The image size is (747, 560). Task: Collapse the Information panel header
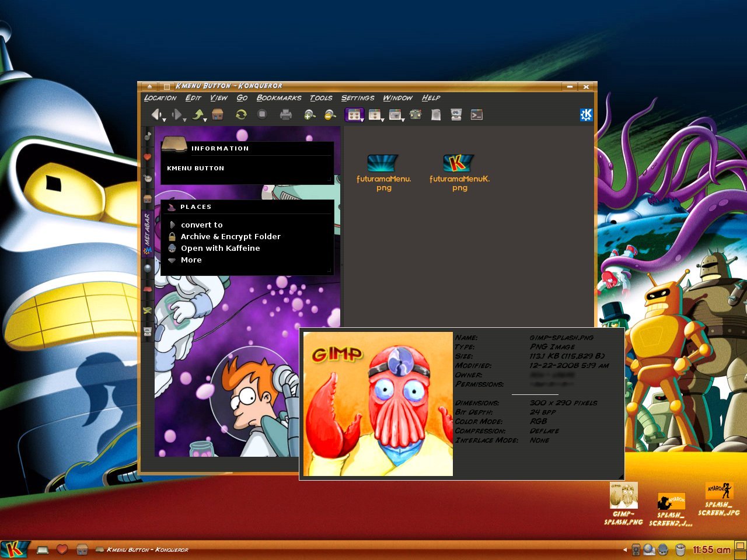click(247, 148)
